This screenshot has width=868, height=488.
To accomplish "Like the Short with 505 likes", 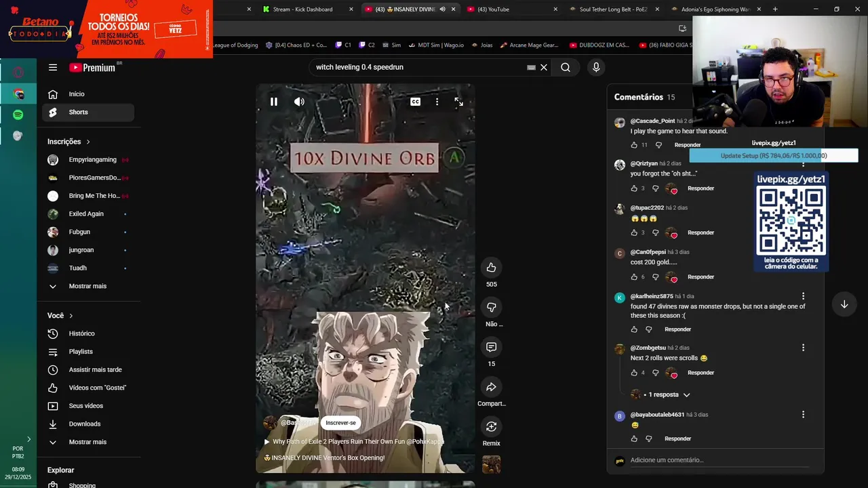I will click(491, 268).
